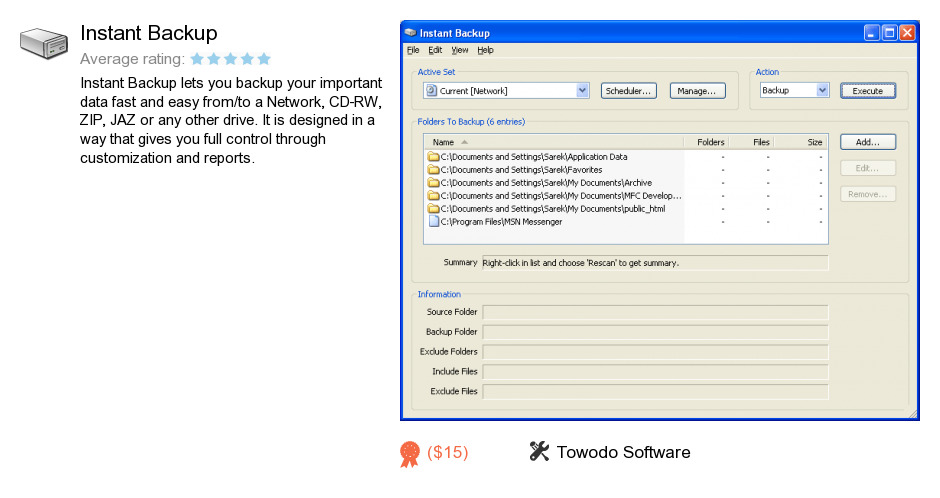Open the View menu

(460, 50)
